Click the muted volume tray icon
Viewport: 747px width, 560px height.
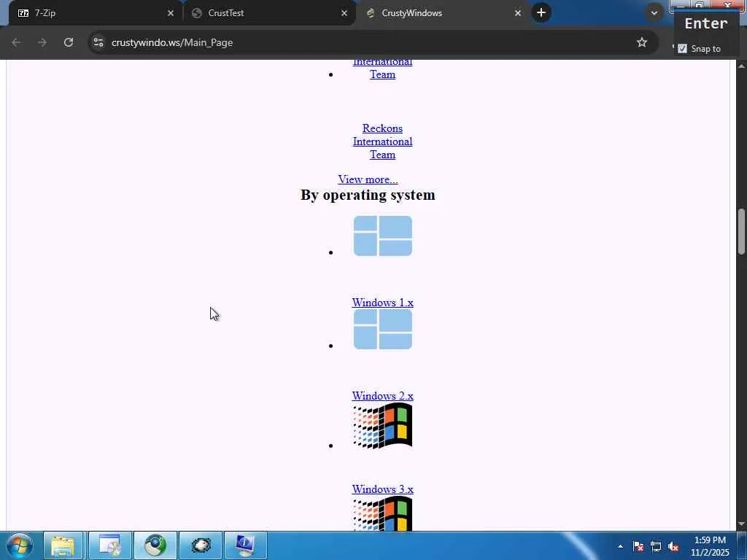(673, 546)
